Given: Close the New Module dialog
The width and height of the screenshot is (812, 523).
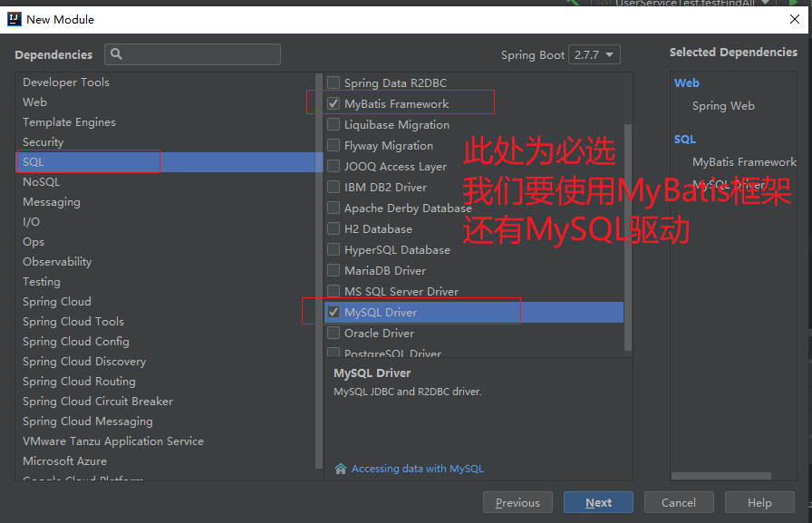Looking at the screenshot, I should tap(795, 19).
